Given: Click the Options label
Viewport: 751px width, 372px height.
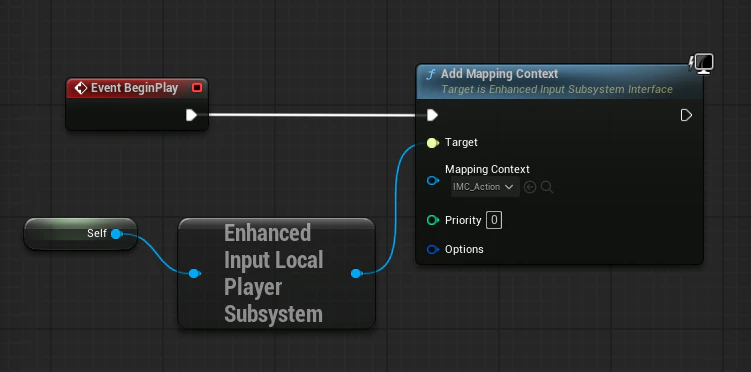Looking at the screenshot, I should click(x=464, y=249).
